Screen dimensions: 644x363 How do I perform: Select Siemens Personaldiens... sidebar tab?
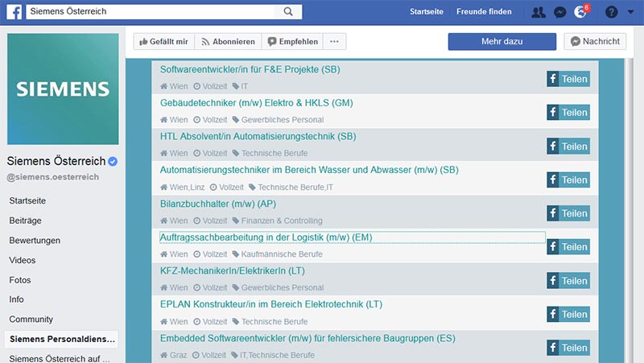62,339
